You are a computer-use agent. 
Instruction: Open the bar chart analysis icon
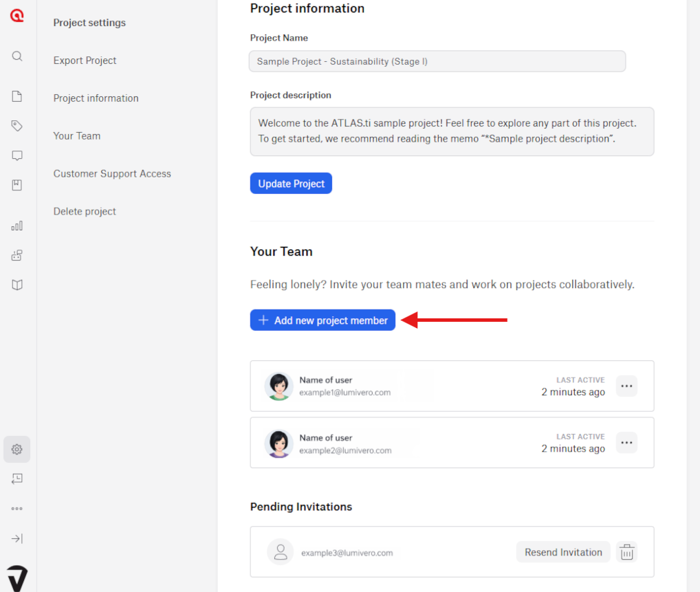[17, 226]
